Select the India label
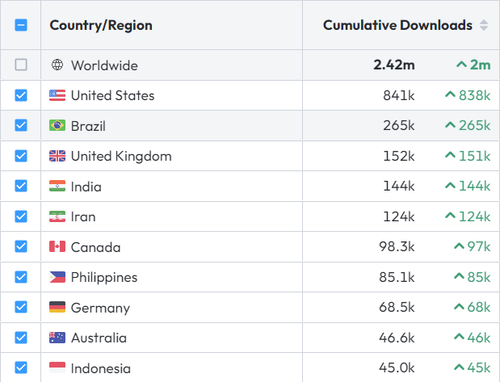 click(86, 187)
